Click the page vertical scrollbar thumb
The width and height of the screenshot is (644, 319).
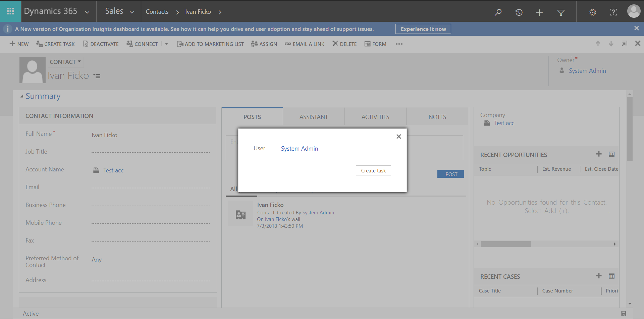pos(630,129)
